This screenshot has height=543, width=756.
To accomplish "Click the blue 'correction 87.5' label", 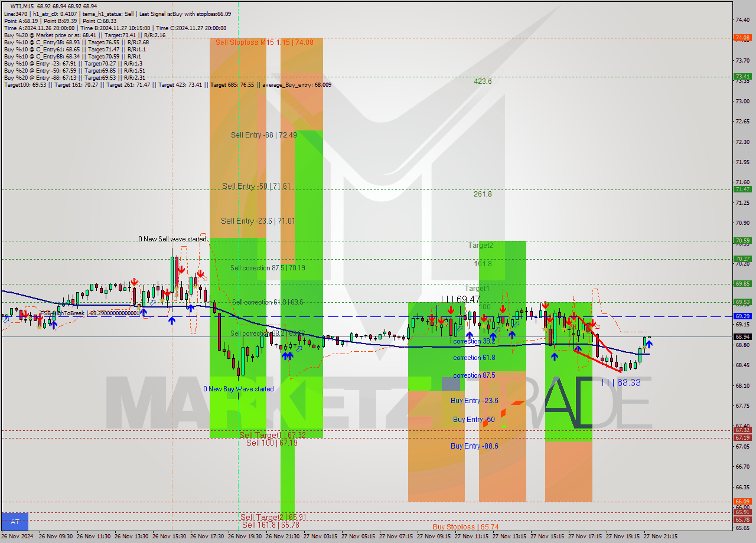I will point(474,375).
